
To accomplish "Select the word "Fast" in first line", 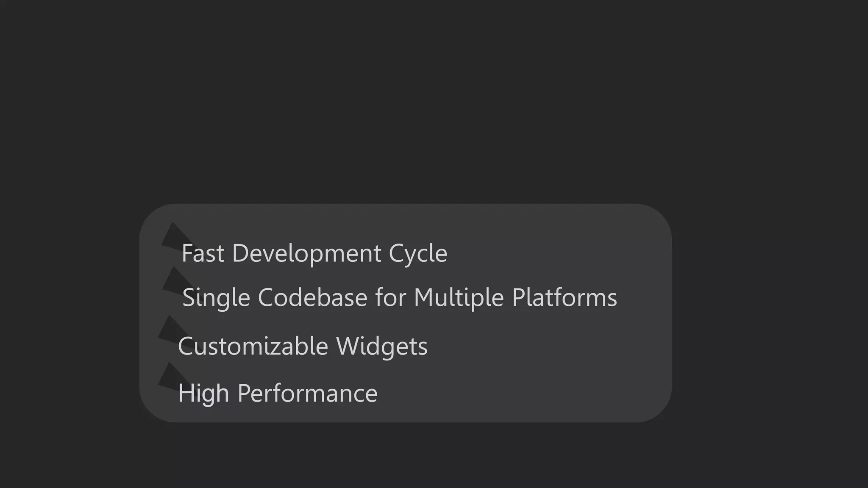I will (203, 253).
